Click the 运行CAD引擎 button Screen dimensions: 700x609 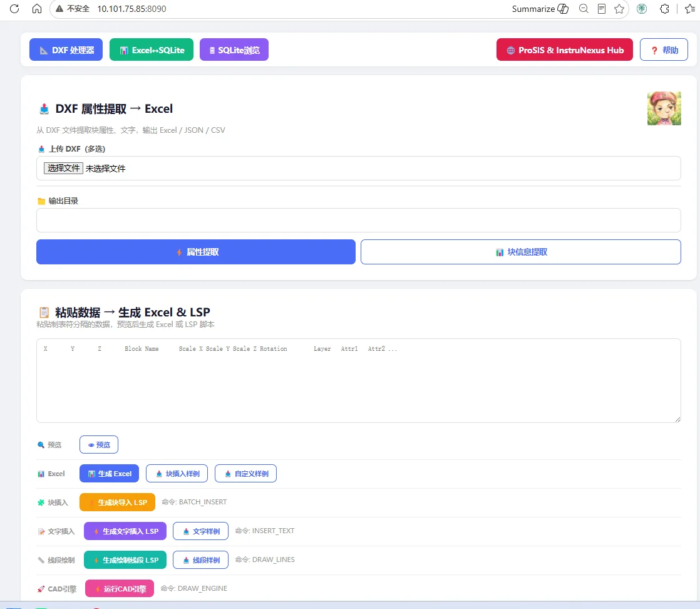[120, 588]
